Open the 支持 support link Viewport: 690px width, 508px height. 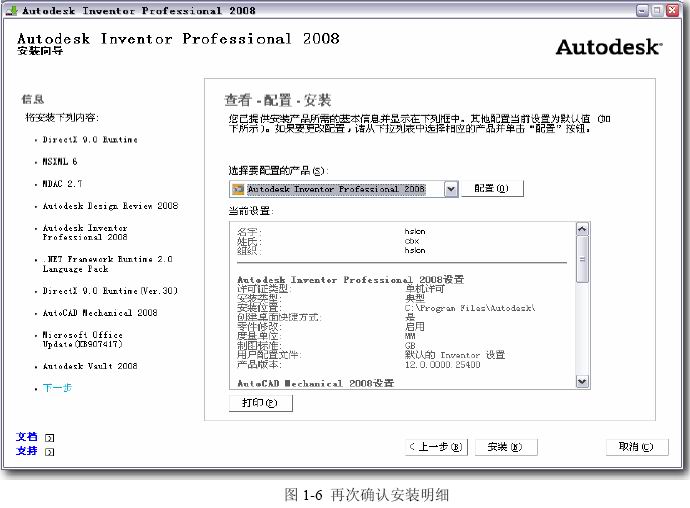tap(26, 451)
